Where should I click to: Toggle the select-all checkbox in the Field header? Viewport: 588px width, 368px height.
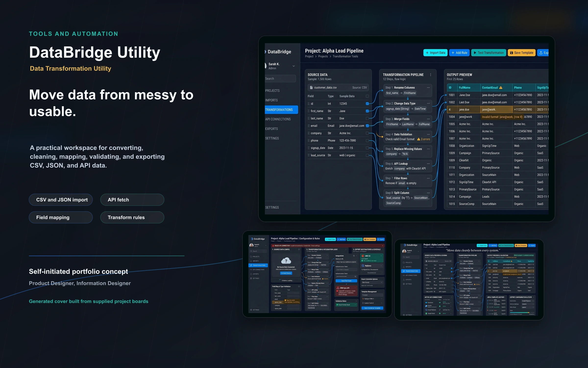click(367, 96)
